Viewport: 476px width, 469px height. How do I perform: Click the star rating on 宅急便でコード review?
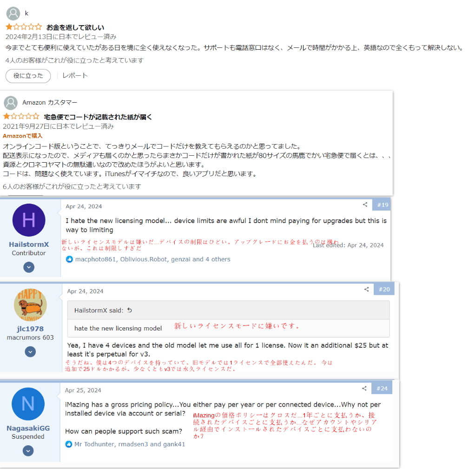click(21, 116)
